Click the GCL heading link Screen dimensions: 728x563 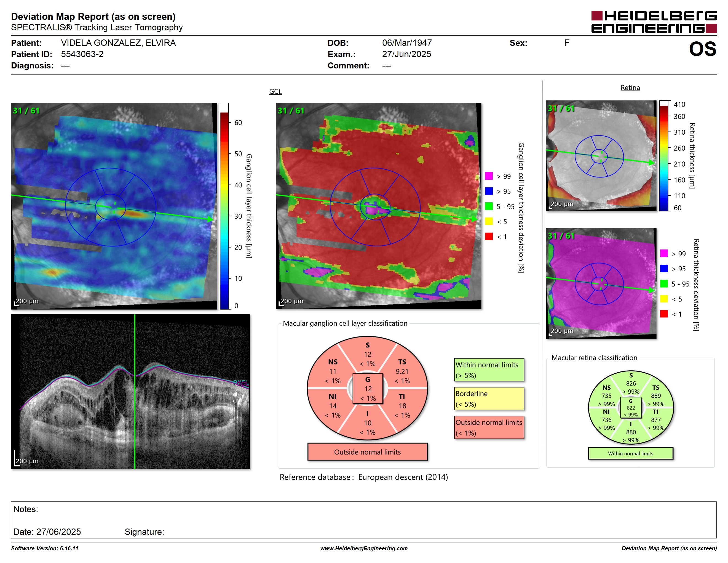275,91
